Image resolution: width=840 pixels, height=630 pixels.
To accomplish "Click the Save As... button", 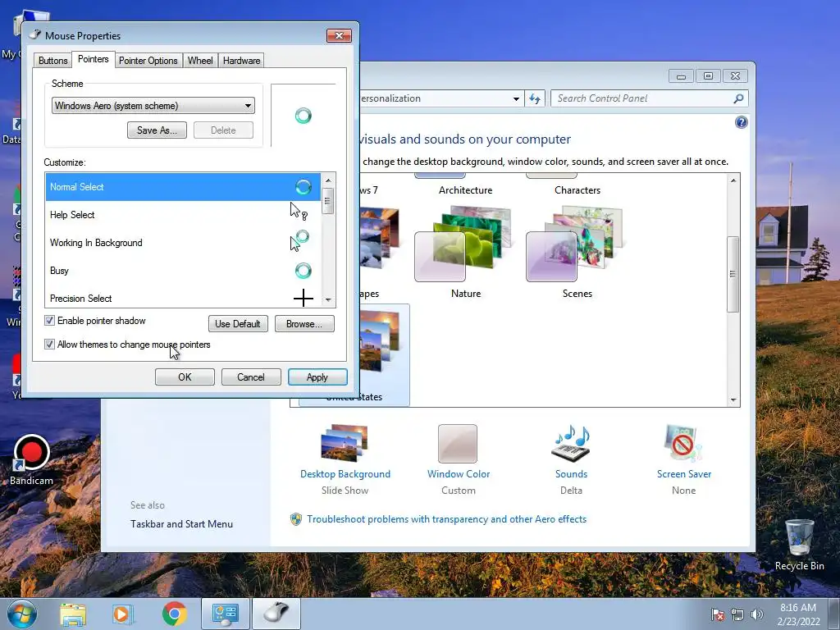I will pyautogui.click(x=157, y=130).
